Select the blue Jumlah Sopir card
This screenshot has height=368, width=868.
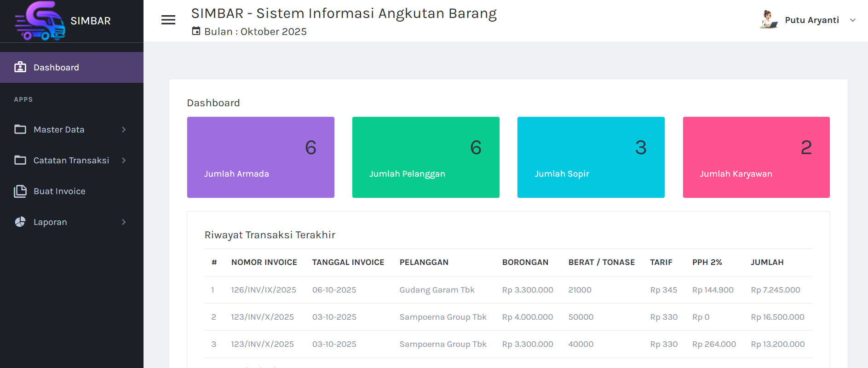[x=591, y=157]
